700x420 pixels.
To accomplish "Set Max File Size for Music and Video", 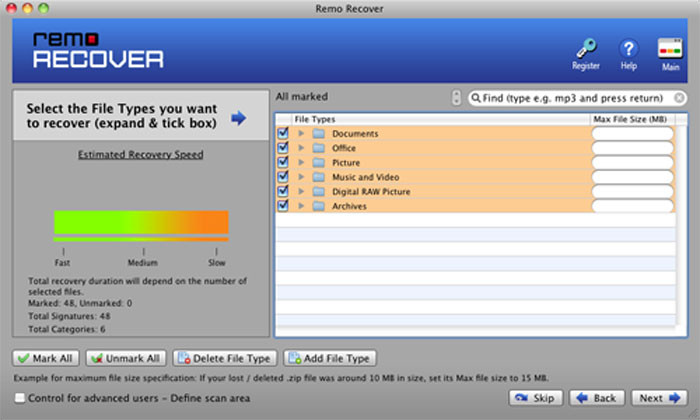I will [x=633, y=177].
